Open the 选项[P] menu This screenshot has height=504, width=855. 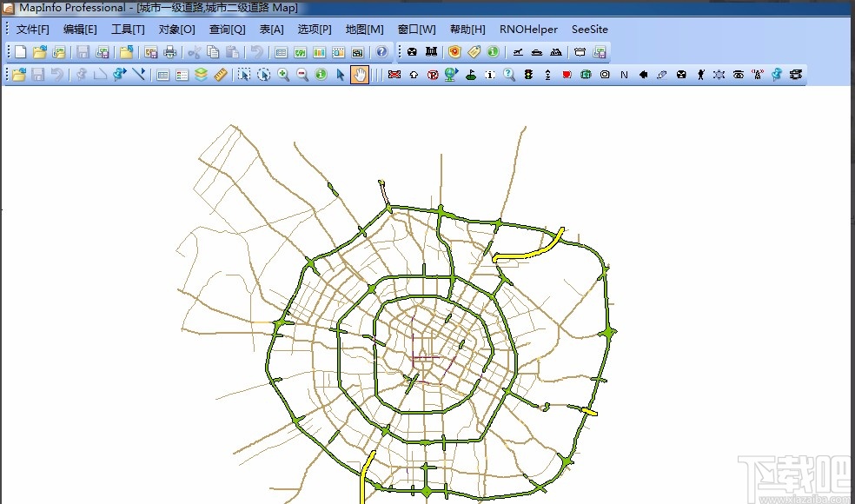[x=315, y=30]
